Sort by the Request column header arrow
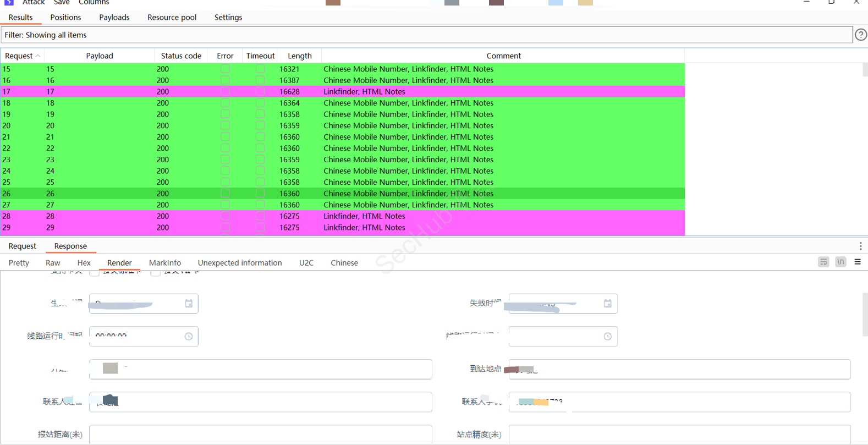This screenshot has height=445, width=868. [37, 56]
